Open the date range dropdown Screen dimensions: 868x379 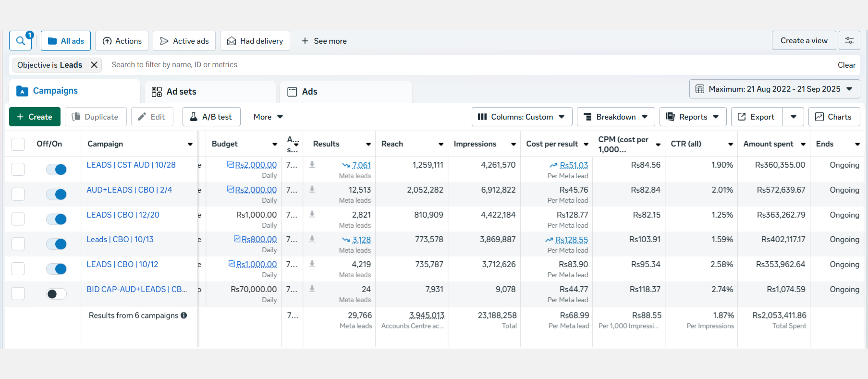tap(774, 89)
